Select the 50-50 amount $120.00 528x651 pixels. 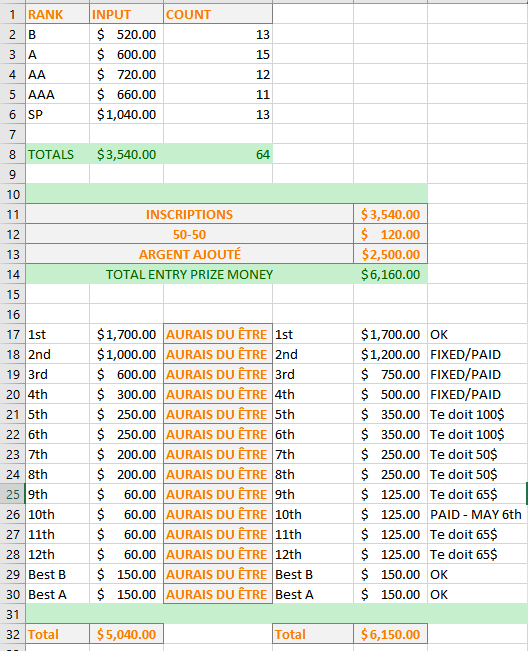(x=390, y=235)
